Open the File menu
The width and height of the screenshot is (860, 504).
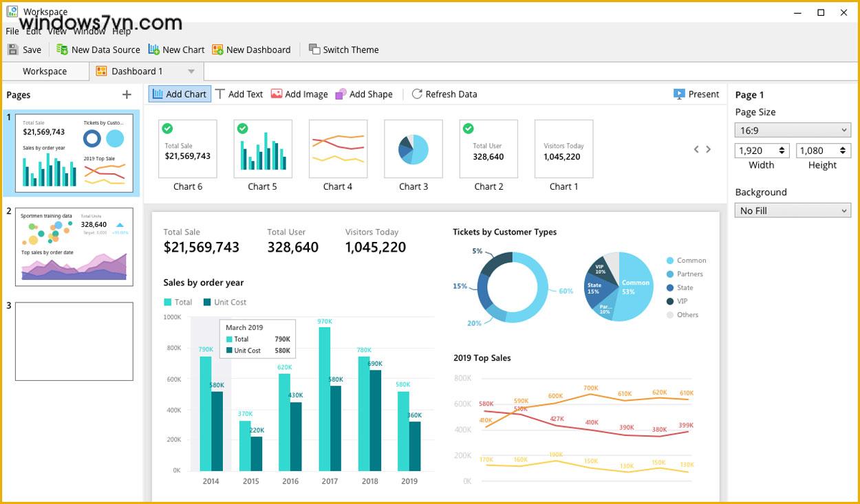point(12,32)
